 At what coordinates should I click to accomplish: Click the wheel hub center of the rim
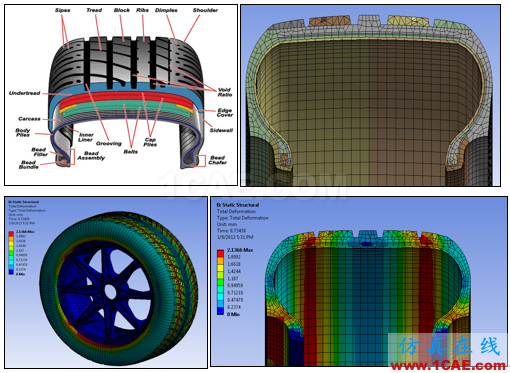[110, 292]
